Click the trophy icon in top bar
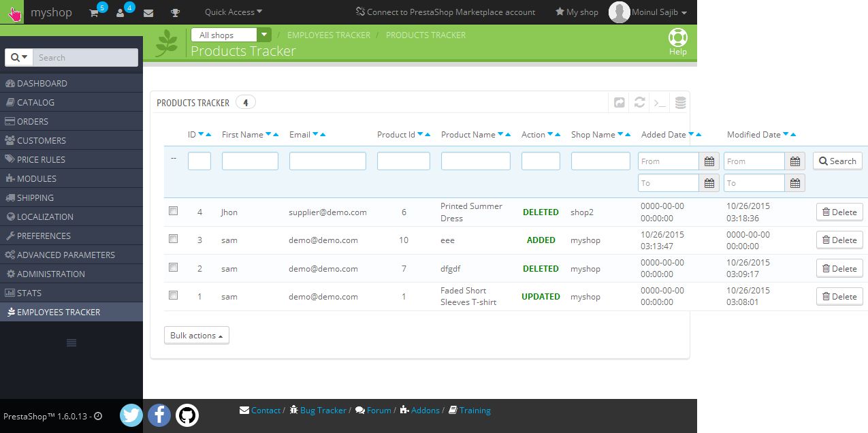 [x=175, y=12]
